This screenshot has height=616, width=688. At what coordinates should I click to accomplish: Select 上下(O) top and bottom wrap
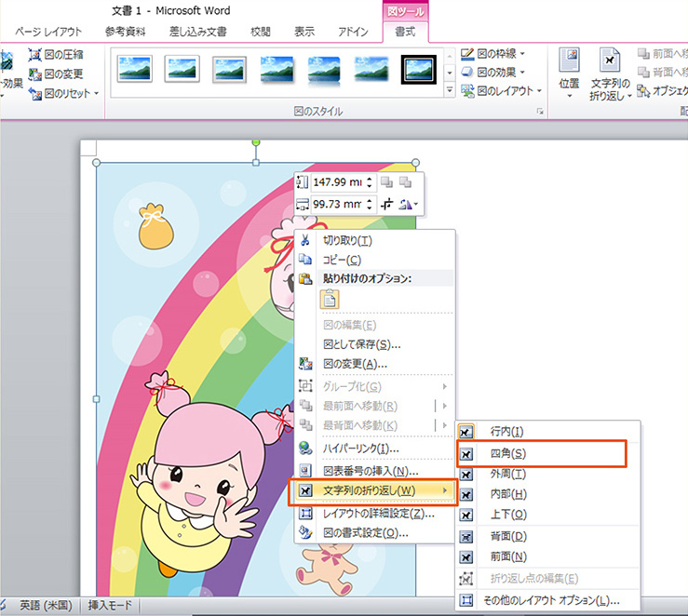click(x=547, y=515)
